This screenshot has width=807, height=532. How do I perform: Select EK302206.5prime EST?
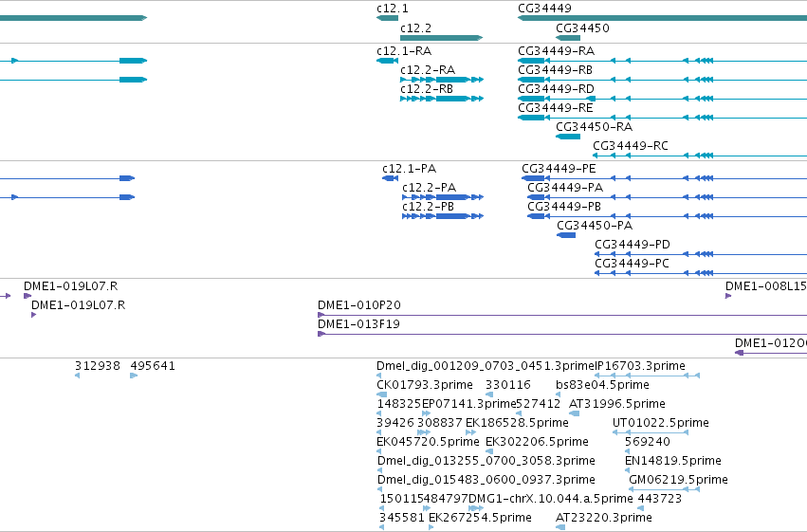point(538,443)
